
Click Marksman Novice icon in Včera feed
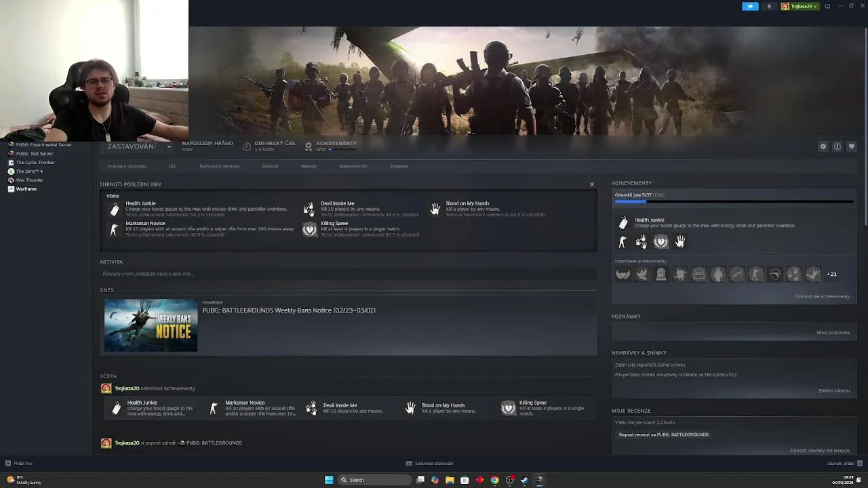point(214,408)
